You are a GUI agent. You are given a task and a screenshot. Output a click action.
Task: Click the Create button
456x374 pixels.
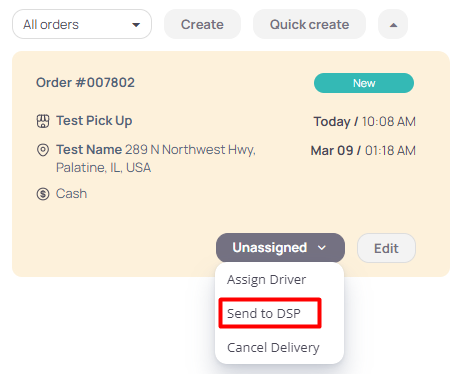202,24
